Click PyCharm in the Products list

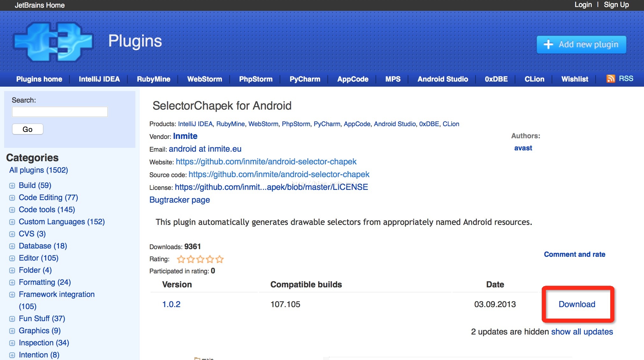point(327,124)
